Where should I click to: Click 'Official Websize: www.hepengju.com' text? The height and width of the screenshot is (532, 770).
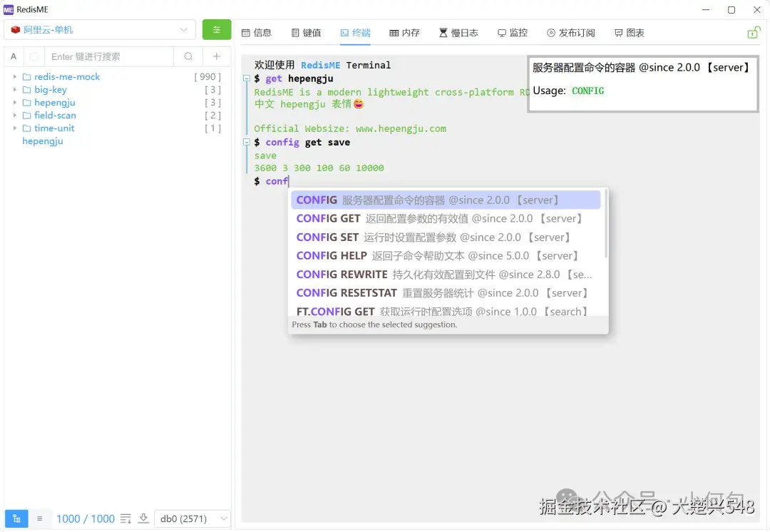coord(350,128)
